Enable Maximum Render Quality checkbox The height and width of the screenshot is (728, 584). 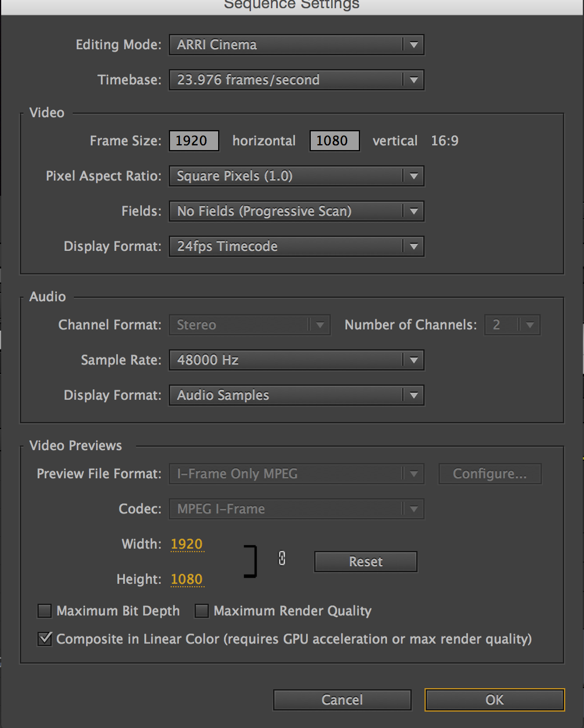coord(202,611)
